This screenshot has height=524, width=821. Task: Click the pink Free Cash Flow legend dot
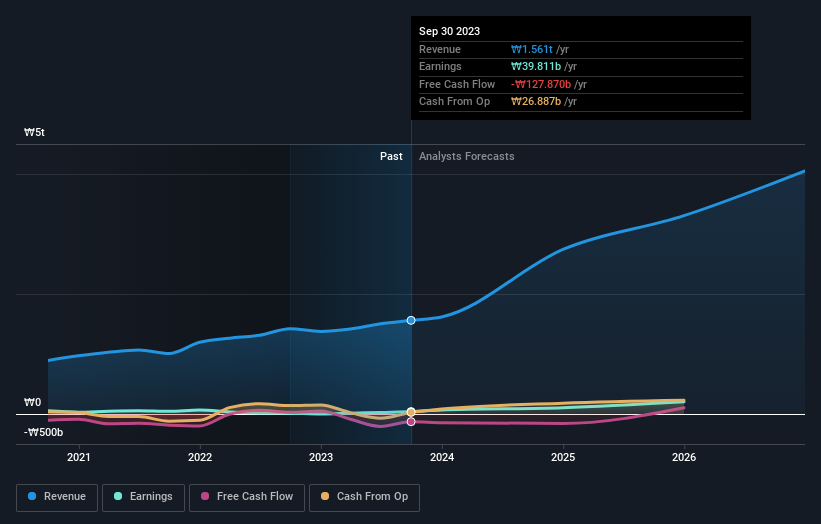click(x=205, y=496)
